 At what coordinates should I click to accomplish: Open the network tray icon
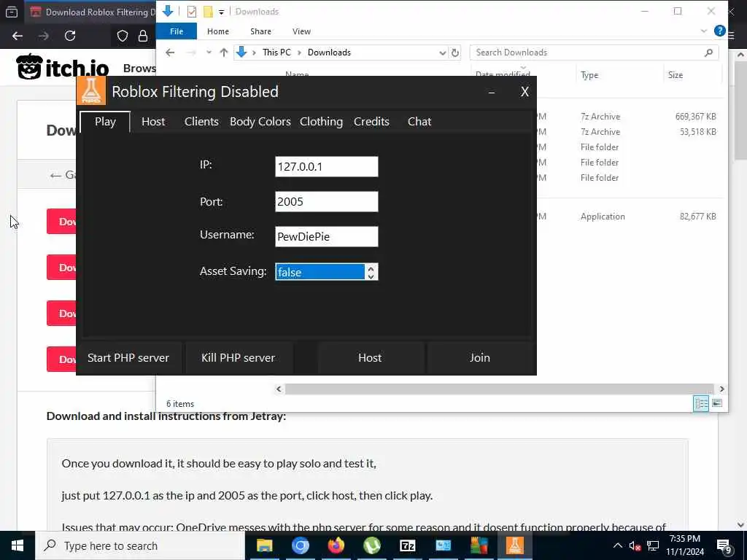click(653, 546)
